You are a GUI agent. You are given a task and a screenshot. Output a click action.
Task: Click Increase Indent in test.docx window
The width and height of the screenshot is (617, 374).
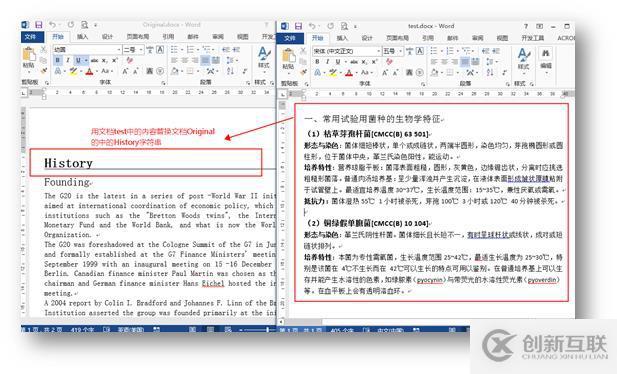496,51
